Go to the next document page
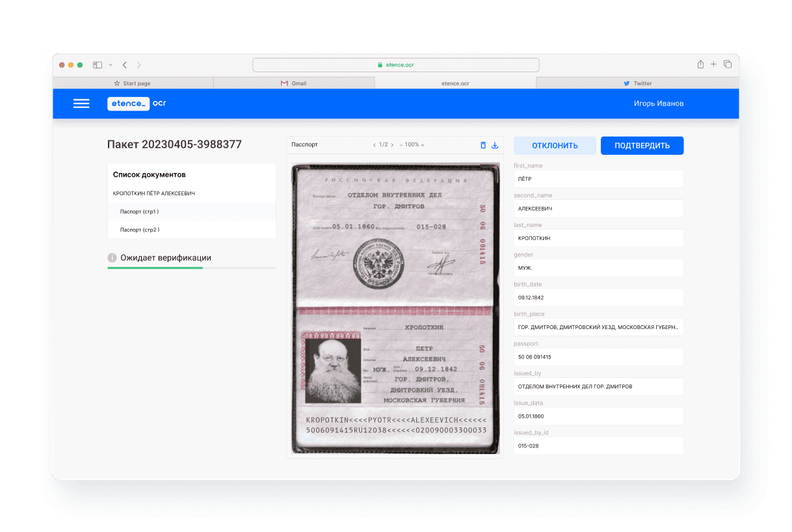 392,145
